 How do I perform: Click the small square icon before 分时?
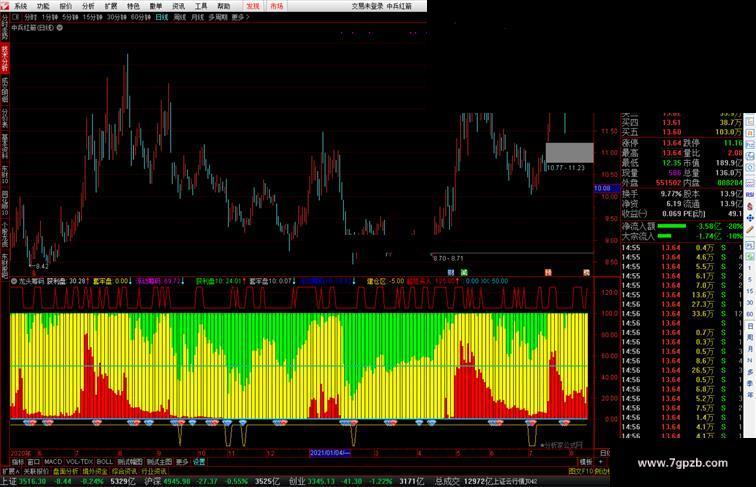tap(15, 17)
